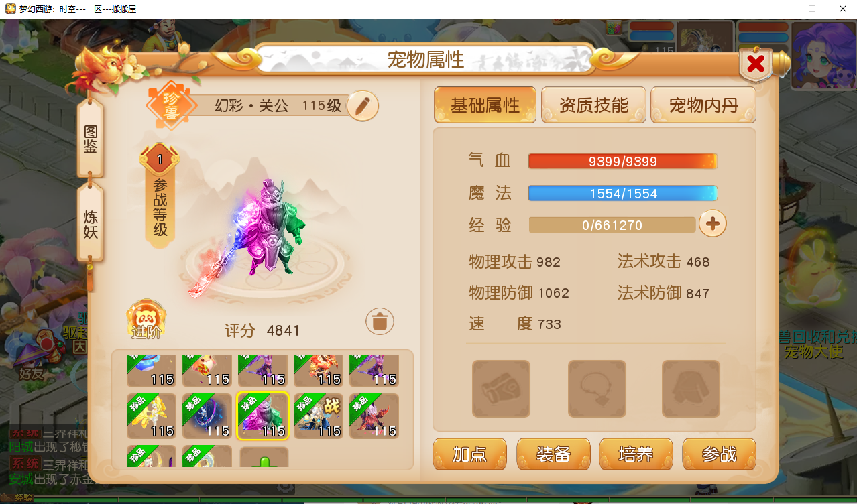The width and height of the screenshot is (857, 504).
Task: Open the purple-haired character avatar
Action: click(823, 56)
